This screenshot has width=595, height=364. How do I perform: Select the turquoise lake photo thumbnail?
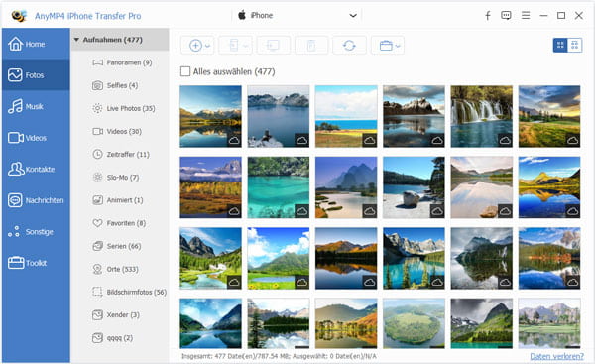pos(278,187)
